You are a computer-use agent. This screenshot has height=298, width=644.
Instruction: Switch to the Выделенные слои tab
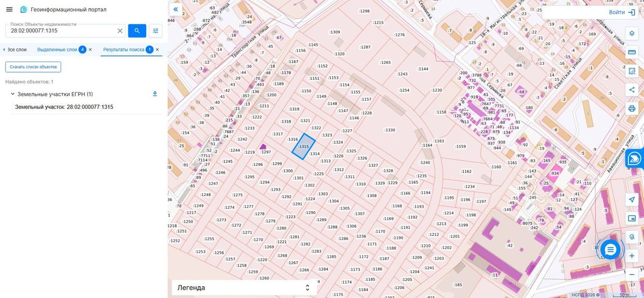[57, 49]
